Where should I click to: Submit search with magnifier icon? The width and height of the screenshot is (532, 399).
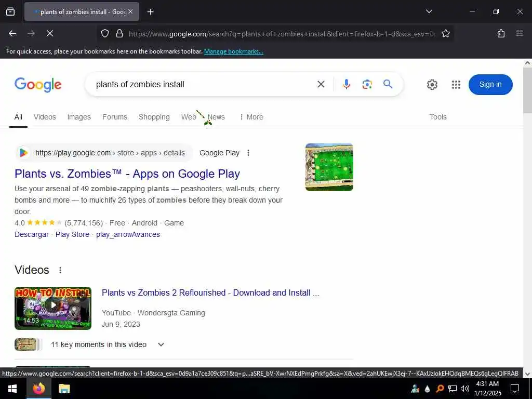(x=388, y=84)
